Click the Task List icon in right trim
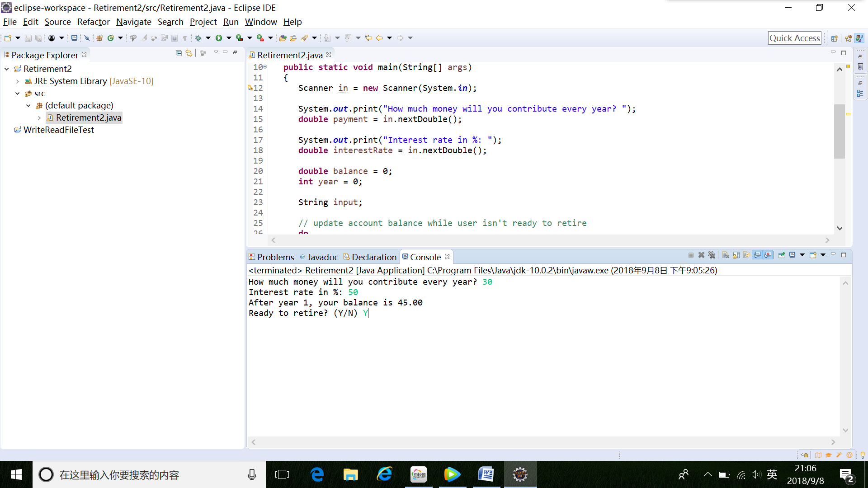868x488 pixels. click(x=860, y=67)
